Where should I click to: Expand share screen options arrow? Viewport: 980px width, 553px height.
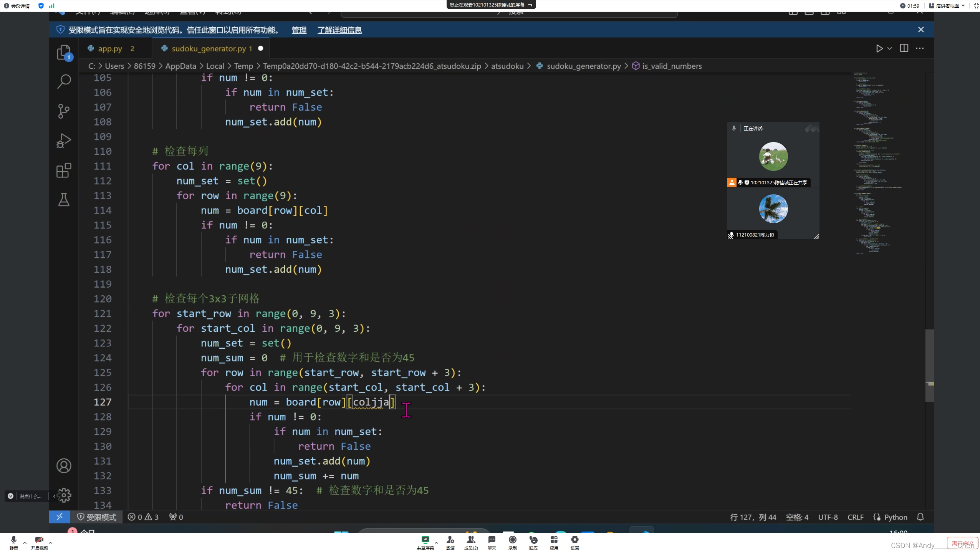pyautogui.click(x=436, y=542)
